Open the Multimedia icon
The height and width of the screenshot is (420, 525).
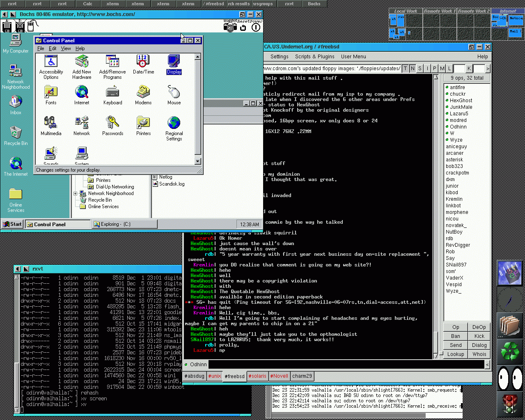pyautogui.click(x=51, y=126)
